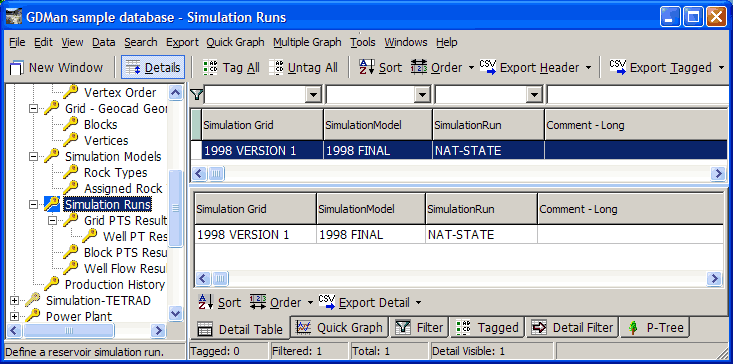Collapse the Grid - Geocad tree node
The image size is (733, 364).
[x=33, y=108]
